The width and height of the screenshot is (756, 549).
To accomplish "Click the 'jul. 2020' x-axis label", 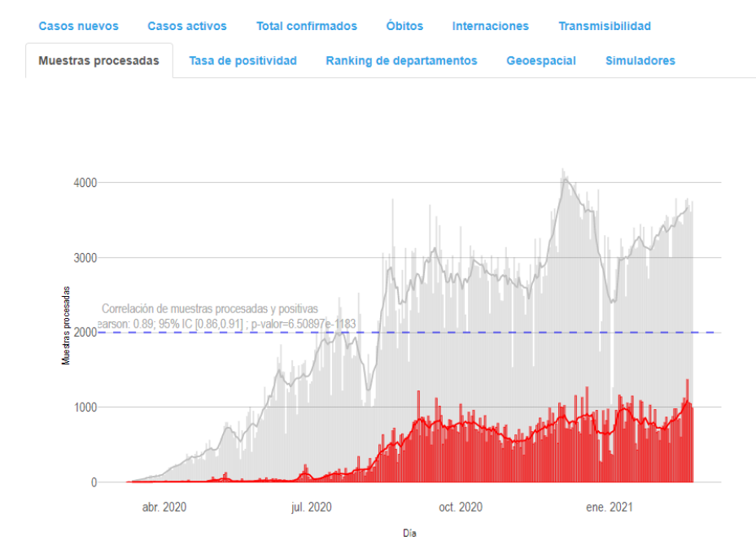I will [x=311, y=508].
